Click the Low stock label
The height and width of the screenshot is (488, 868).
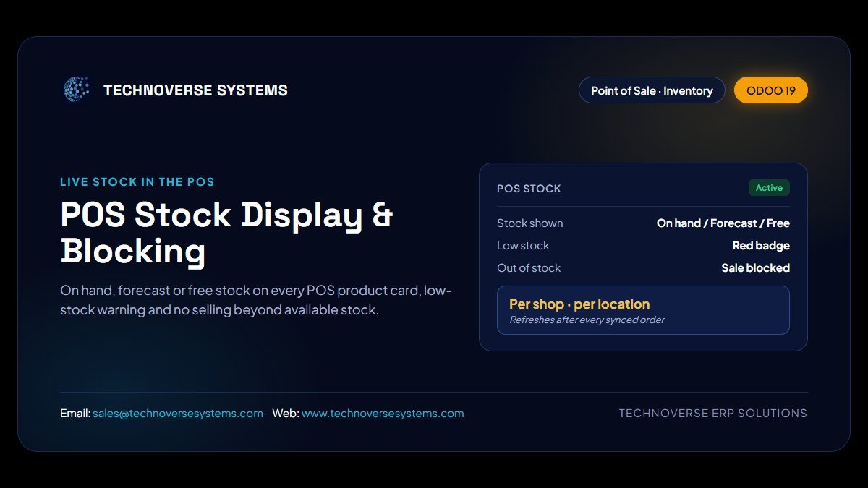pos(523,246)
